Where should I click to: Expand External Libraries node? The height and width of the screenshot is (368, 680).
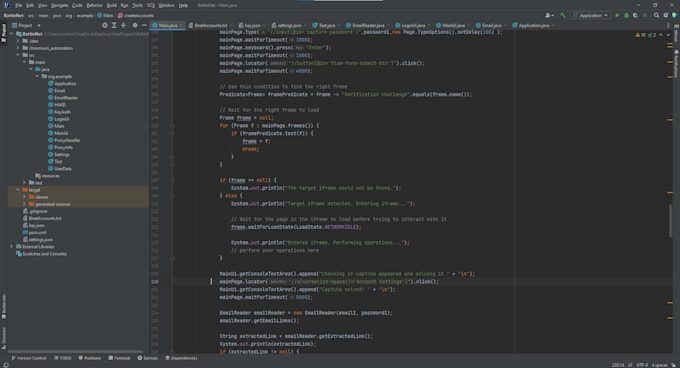click(x=12, y=247)
